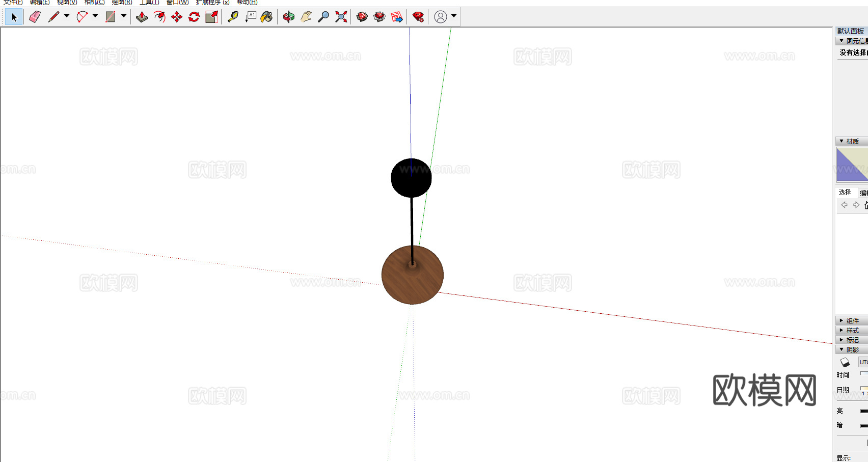The height and width of the screenshot is (462, 868).
Task: Switch to the 选择 tab in materials
Action: pos(845,192)
